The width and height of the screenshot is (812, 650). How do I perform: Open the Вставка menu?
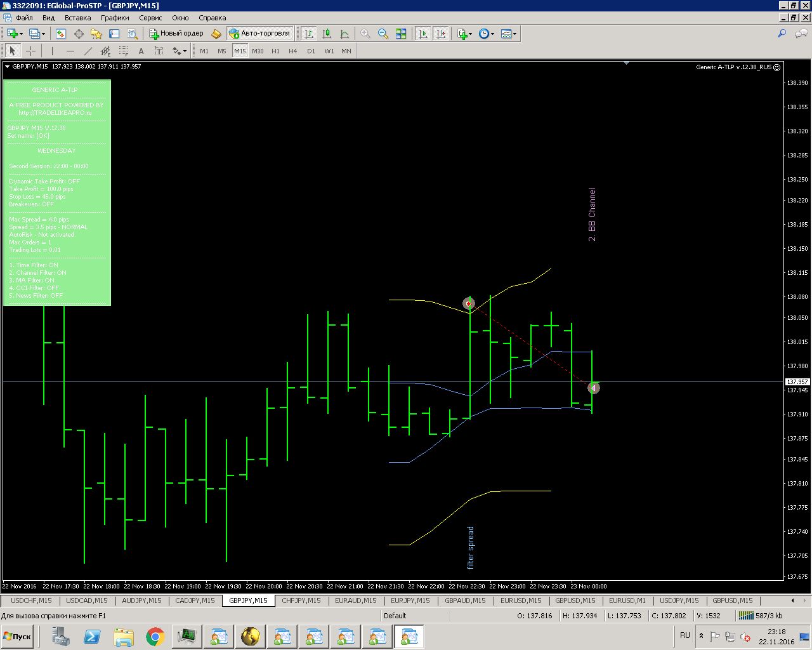click(78, 18)
